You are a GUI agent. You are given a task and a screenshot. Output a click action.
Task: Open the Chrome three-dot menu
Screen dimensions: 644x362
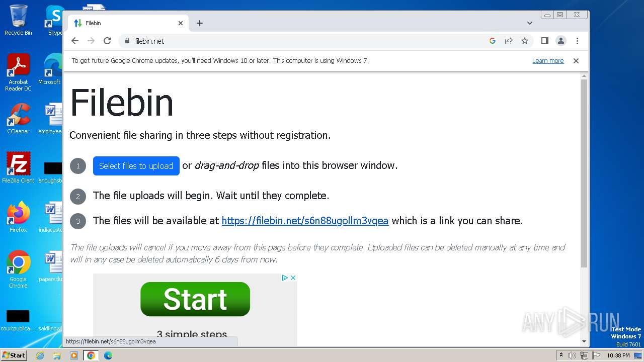[577, 41]
